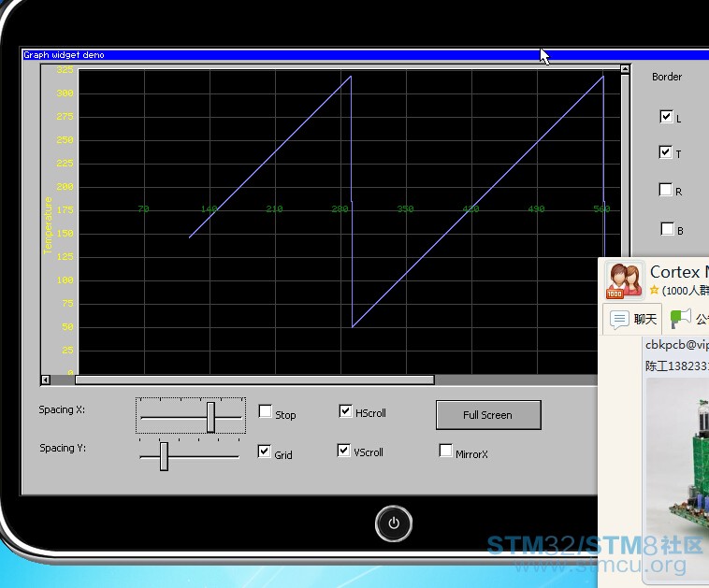Click the star rating icon in Cortex window
Image resolution: width=709 pixels, height=588 pixels.
pos(654,290)
